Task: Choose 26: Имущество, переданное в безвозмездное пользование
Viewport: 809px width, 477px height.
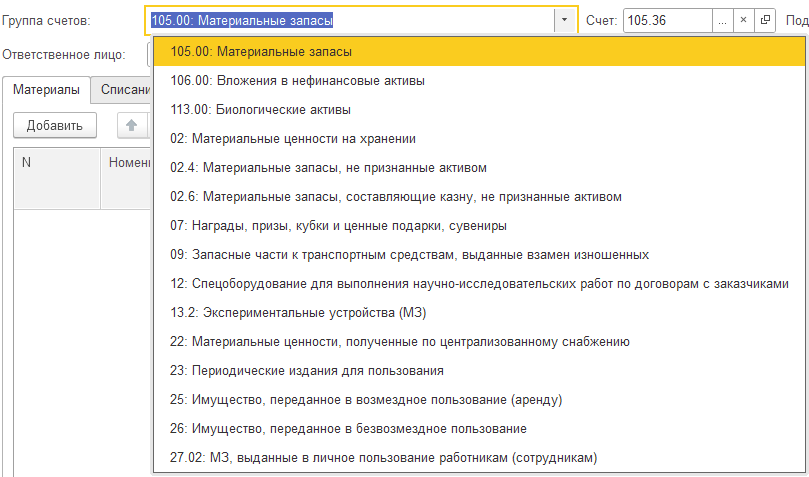Action: pyautogui.click(x=479, y=429)
